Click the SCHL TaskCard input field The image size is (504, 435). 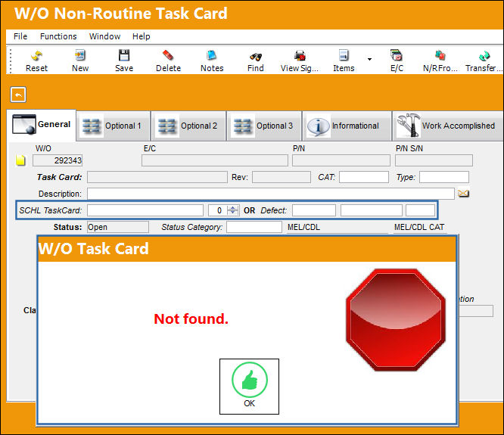[x=145, y=210]
